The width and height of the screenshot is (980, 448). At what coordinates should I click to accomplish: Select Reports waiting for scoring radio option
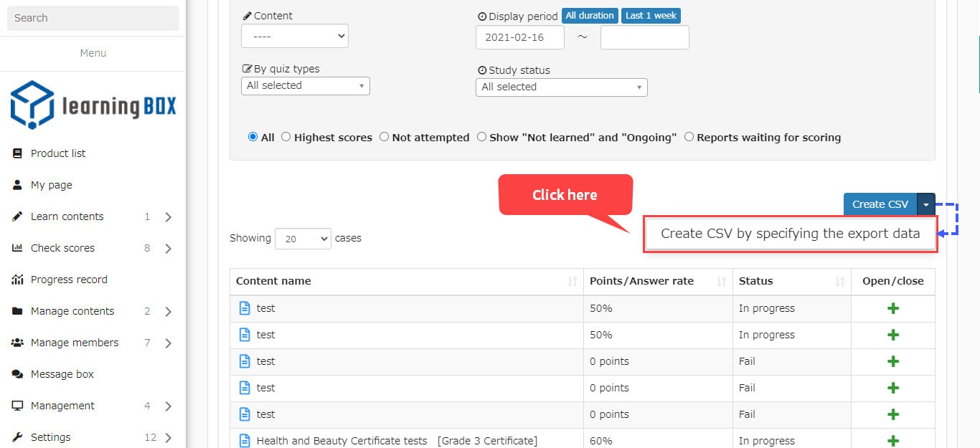point(689,137)
